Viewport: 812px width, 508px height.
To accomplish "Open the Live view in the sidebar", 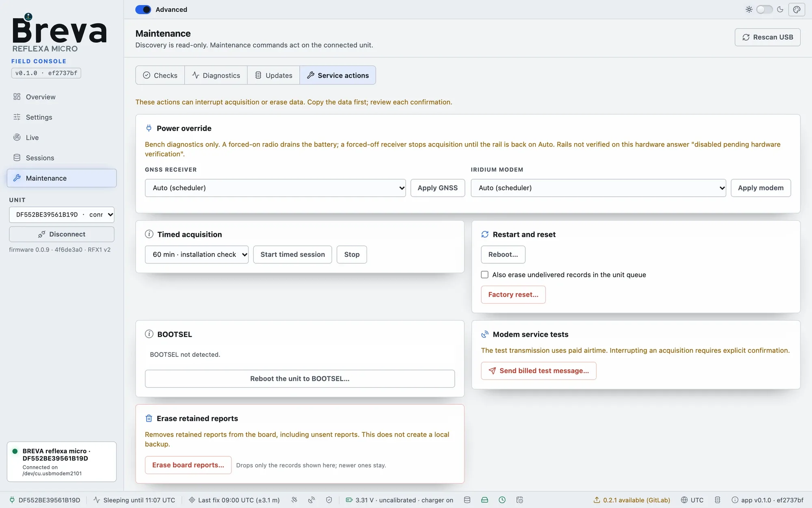I will pos(62,137).
